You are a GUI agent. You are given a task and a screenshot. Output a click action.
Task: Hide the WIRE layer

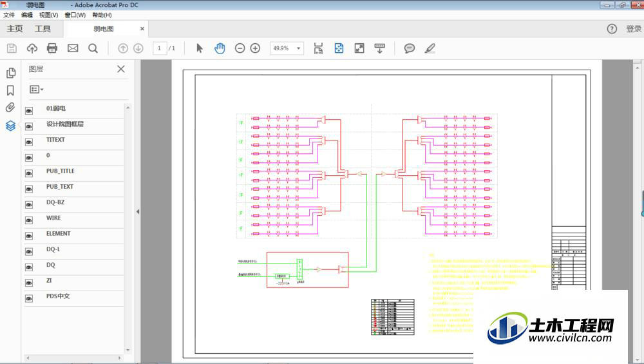click(29, 220)
